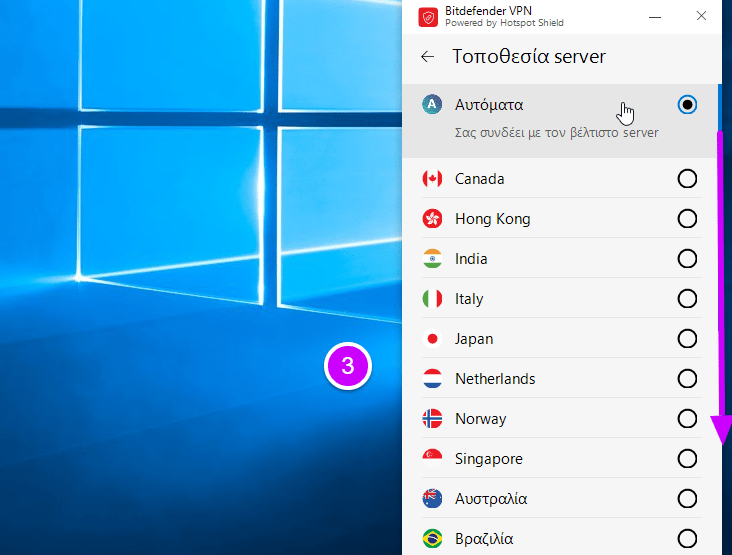
Task: Click 'Σας συνδέει με τον βέλτιστο server' description
Action: pos(556,133)
